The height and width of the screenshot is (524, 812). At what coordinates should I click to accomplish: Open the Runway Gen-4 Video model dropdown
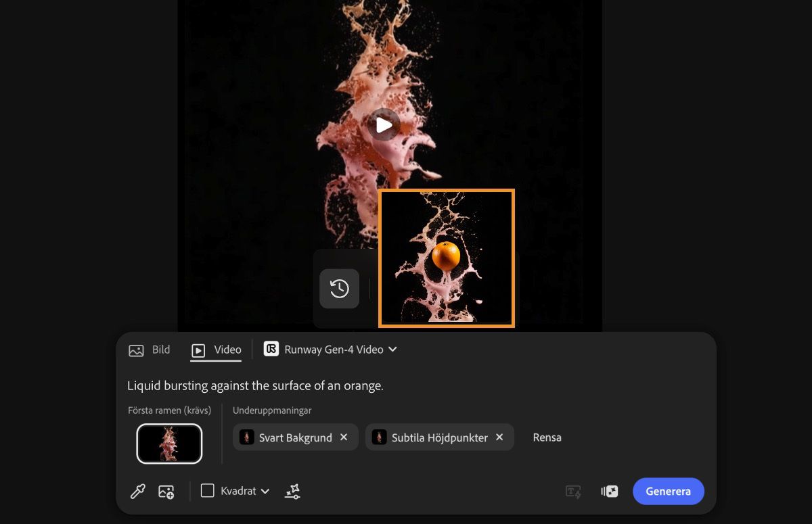tap(330, 350)
